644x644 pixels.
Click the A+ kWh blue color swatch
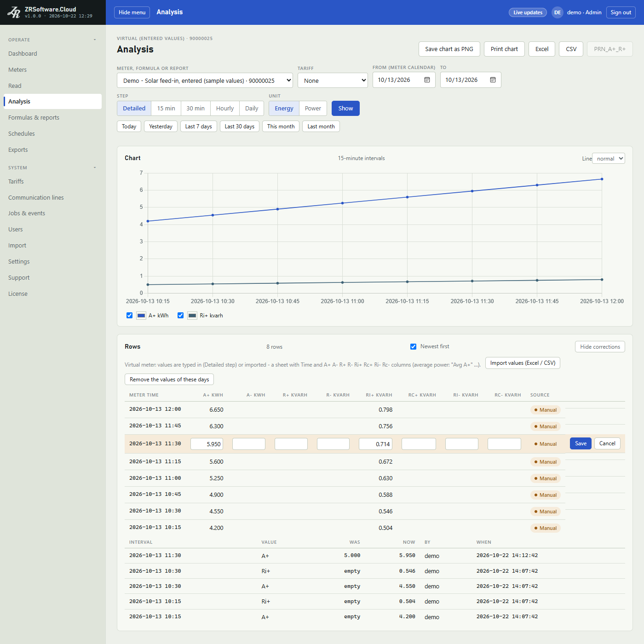point(141,316)
